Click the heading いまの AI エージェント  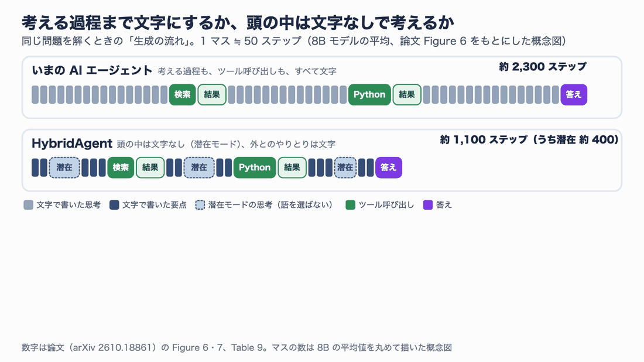(x=92, y=71)
